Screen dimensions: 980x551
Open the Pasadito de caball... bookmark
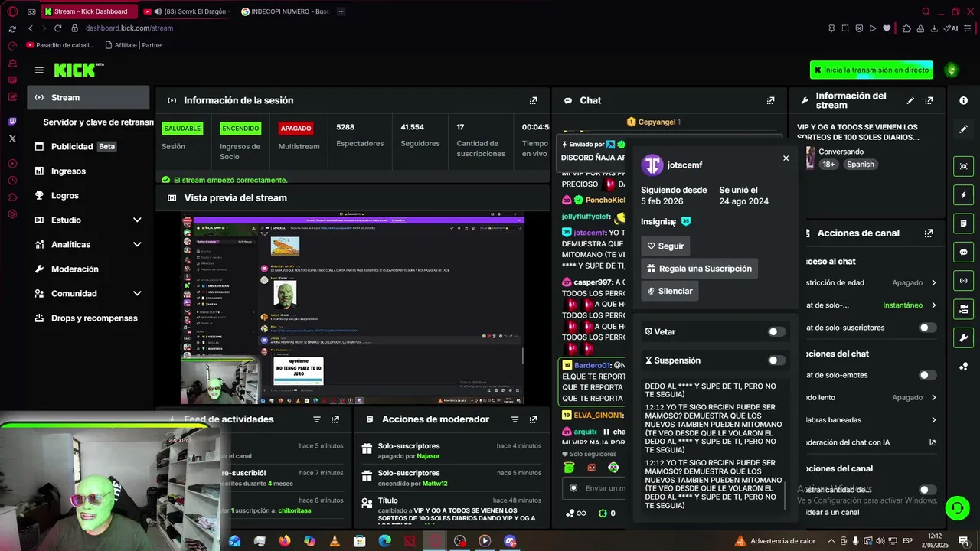point(60,45)
